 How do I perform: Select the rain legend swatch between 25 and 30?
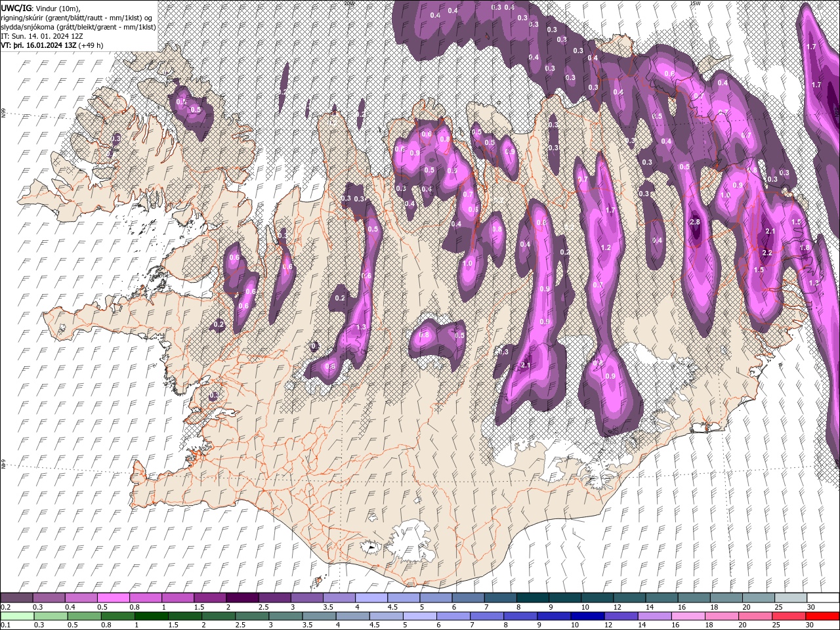[788, 616]
